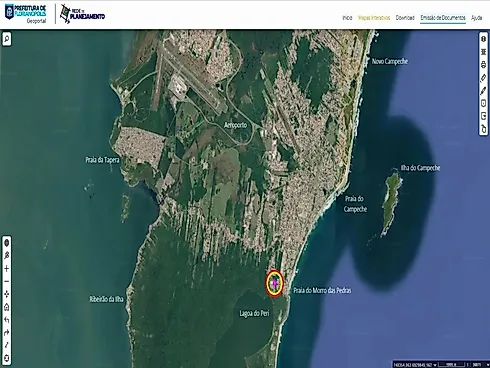Click the Prefeitura de Florianópolis Geoportal logo
This screenshot has height=368, width=490.
pos(25,14)
